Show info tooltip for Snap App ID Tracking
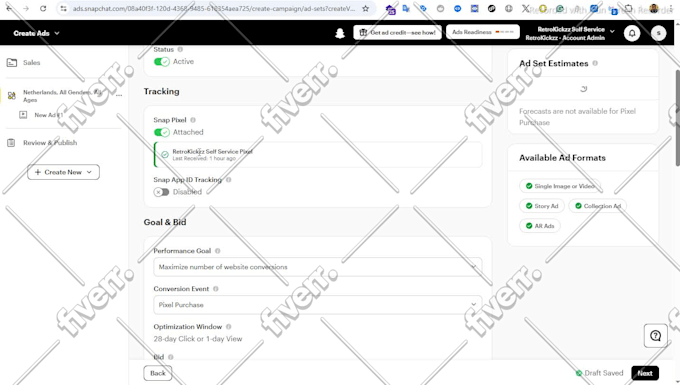The image size is (680, 385). click(x=229, y=179)
